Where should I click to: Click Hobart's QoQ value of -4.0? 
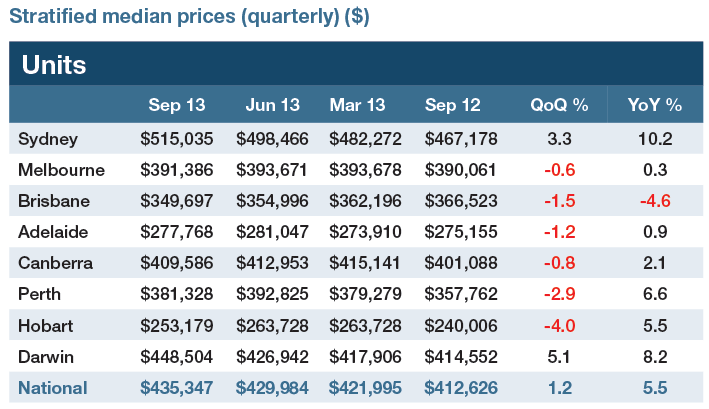[559, 325]
